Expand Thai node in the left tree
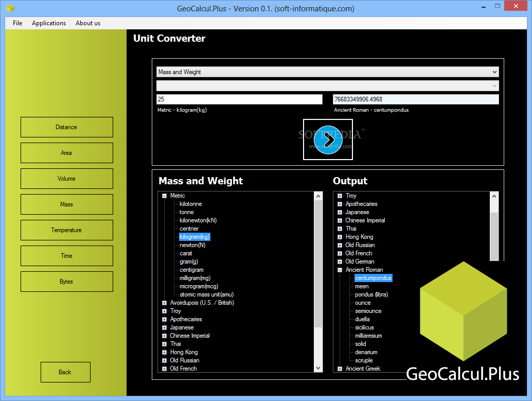Viewport: 532px width, 401px height. (165, 344)
